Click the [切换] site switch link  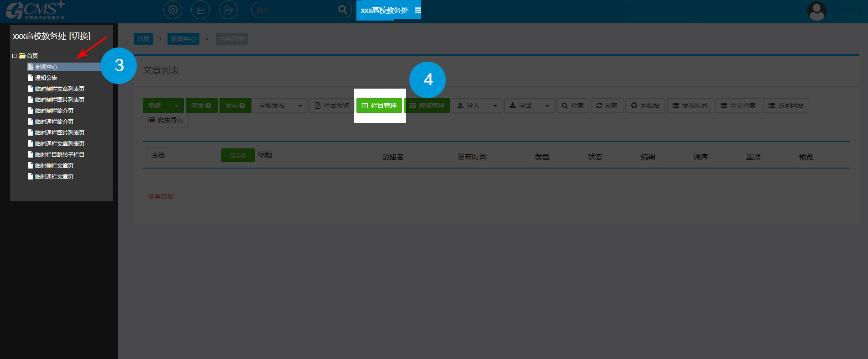click(80, 36)
